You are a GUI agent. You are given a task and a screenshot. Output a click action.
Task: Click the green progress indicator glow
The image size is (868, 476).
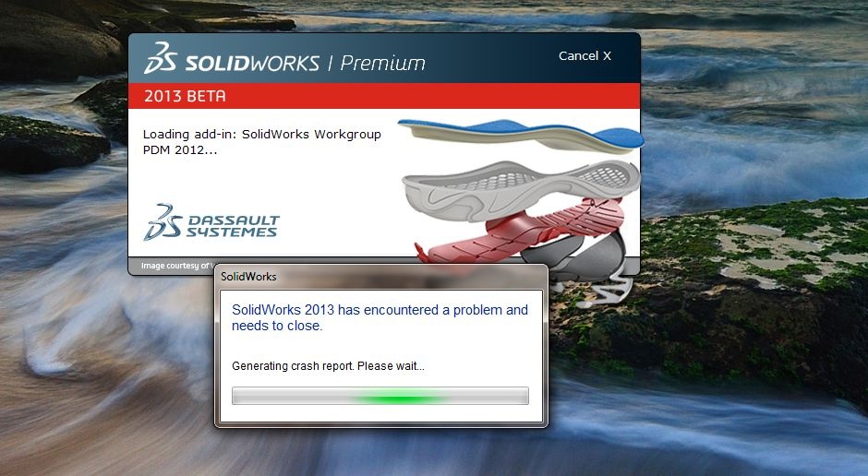(397, 397)
